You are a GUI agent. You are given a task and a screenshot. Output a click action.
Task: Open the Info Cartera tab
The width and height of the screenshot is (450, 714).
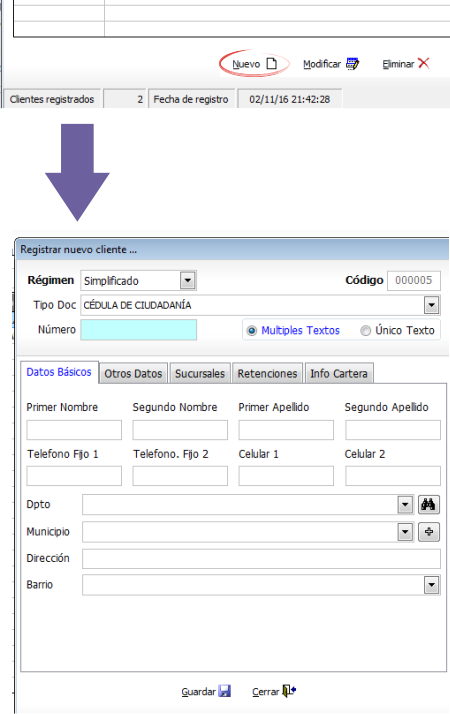[339, 373]
